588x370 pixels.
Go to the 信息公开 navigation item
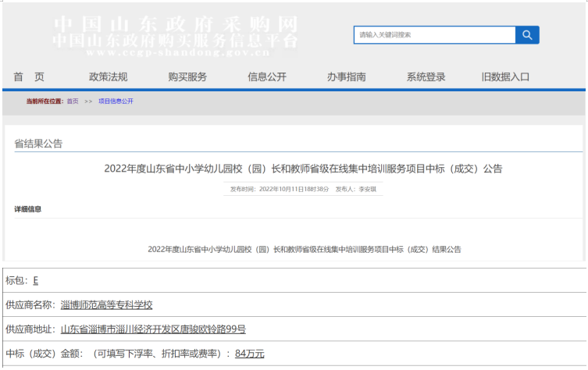click(267, 76)
